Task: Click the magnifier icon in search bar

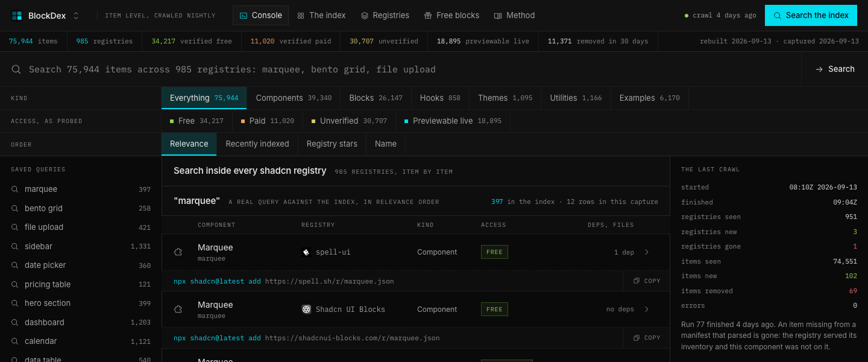Action: pos(16,69)
